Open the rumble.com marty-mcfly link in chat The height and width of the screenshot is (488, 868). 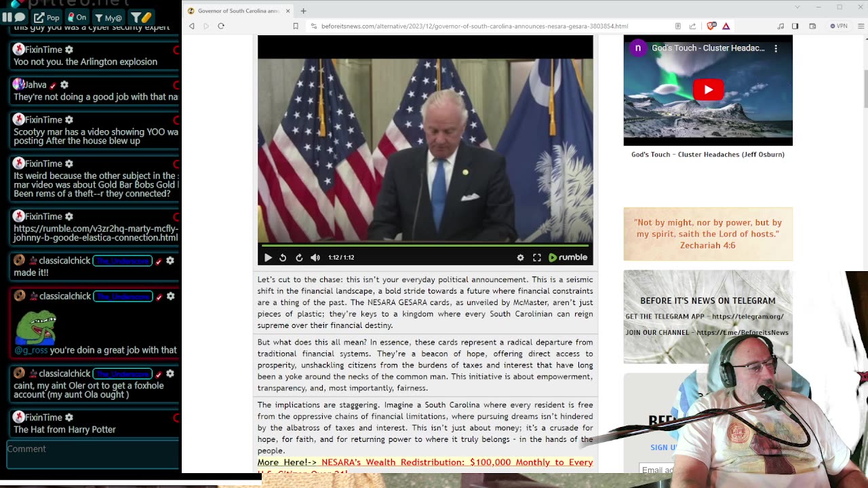pyautogui.click(x=96, y=233)
